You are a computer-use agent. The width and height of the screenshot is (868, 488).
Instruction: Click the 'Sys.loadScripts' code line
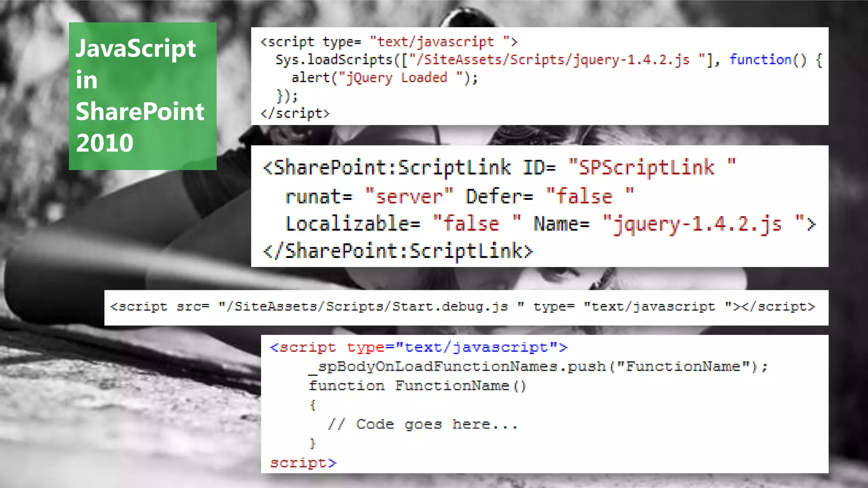549,60
